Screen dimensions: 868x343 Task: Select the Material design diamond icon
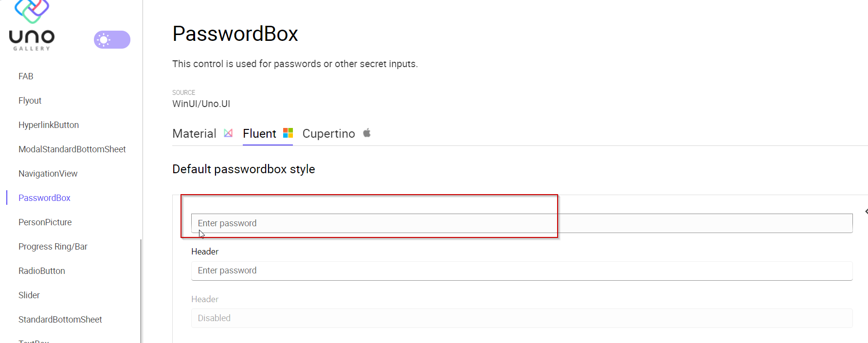pyautogui.click(x=228, y=133)
